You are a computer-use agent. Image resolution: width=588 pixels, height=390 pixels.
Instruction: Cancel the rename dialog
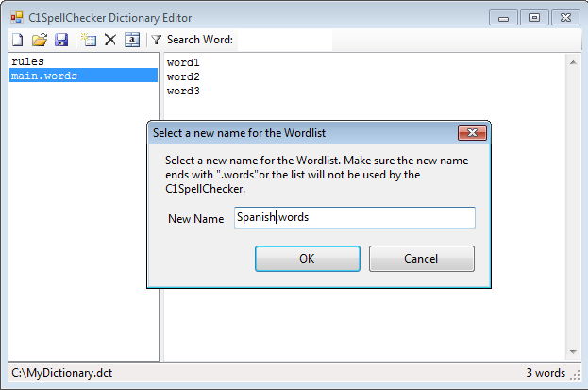click(x=422, y=259)
